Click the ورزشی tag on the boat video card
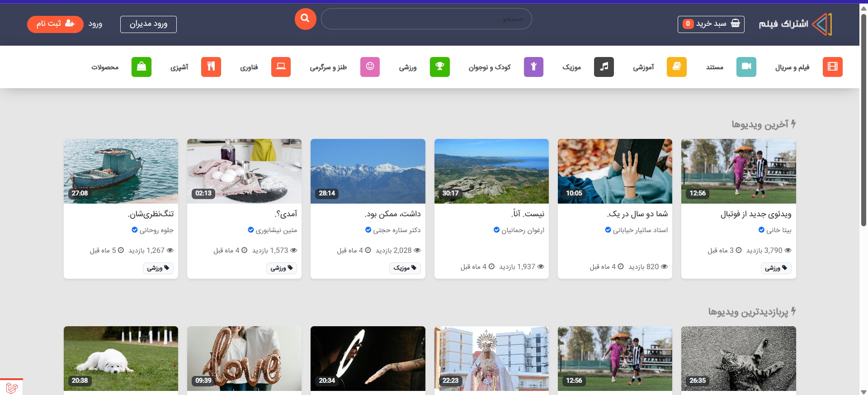Image resolution: width=868 pixels, height=395 pixels. pos(158,268)
